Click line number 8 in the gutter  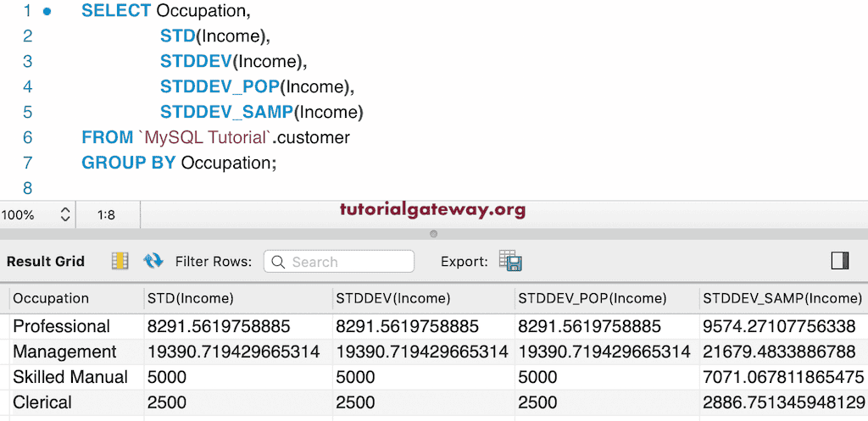(x=28, y=188)
